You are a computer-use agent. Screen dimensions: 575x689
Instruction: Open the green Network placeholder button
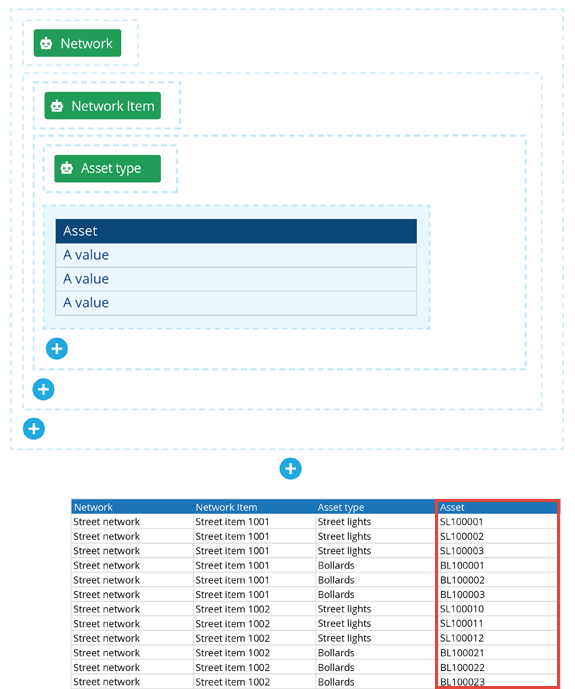(77, 43)
